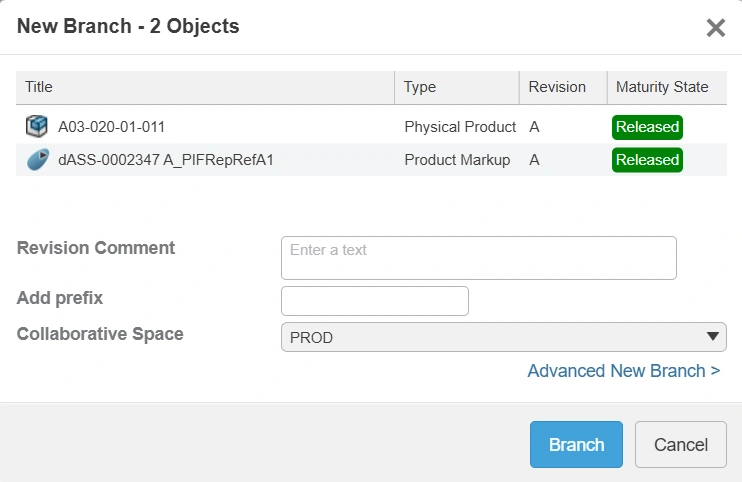
Task: Click the Add prefix input box
Action: point(374,301)
